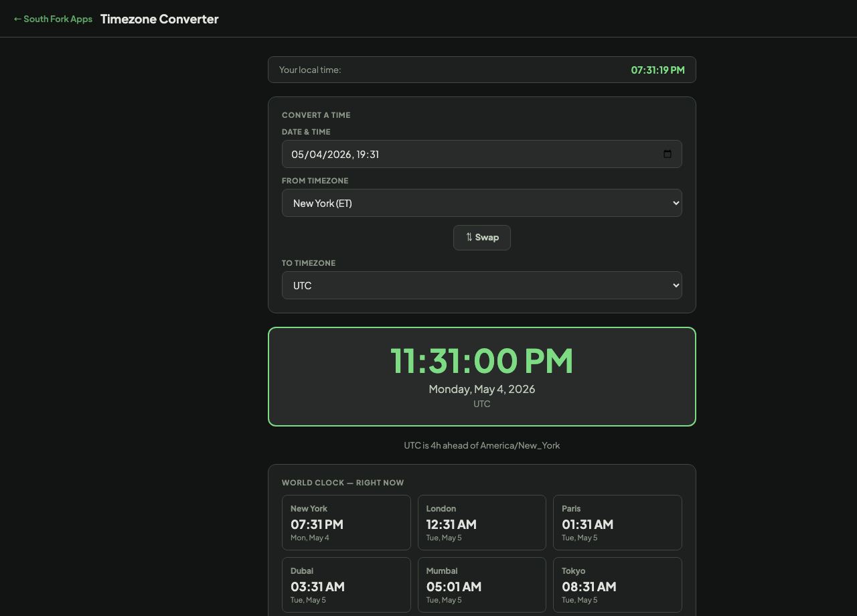The image size is (857, 616).
Task: Click the Timezone Converter title
Action: coord(159,19)
